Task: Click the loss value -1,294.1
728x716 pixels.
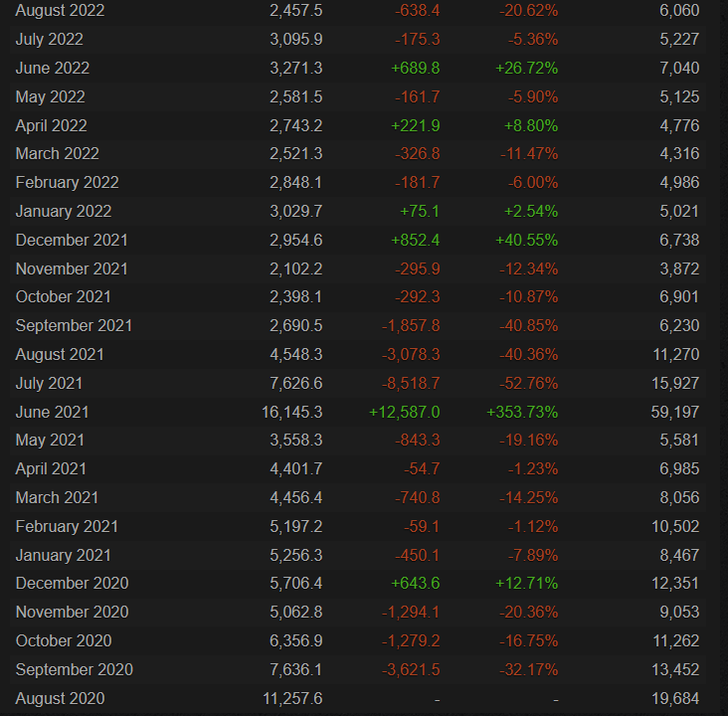Action: 411,612
